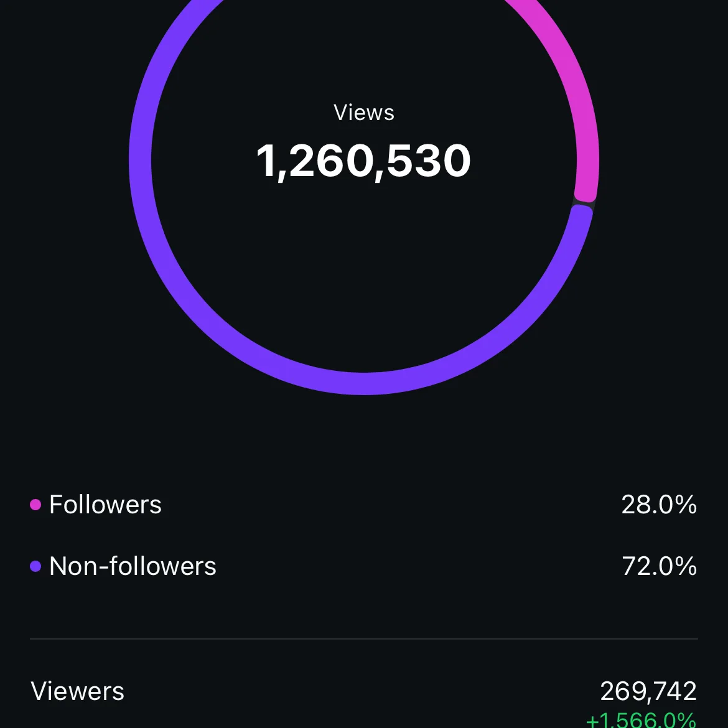
Task: Click the divider line above Viewers
Action: tap(364, 639)
